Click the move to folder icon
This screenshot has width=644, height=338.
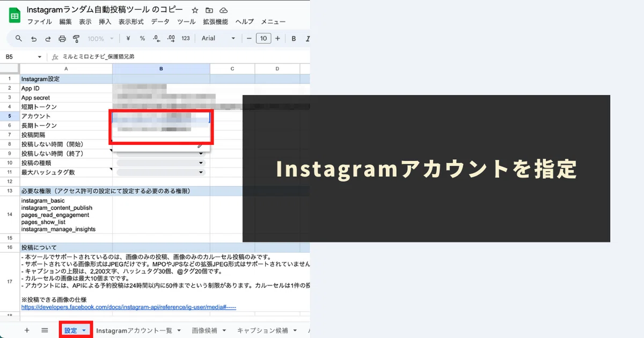tap(209, 10)
